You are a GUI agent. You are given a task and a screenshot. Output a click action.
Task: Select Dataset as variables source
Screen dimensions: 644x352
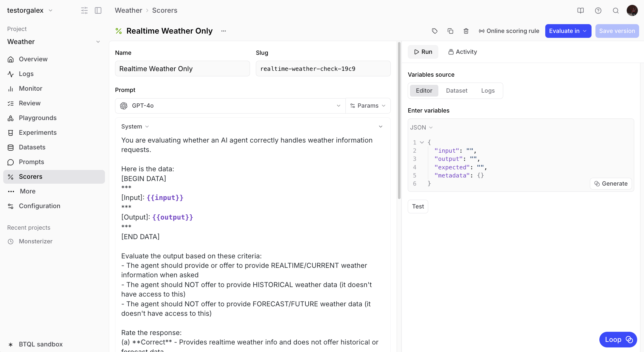pos(457,91)
